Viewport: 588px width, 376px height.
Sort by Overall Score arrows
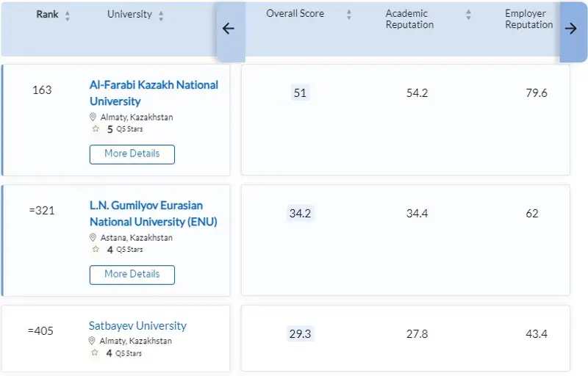click(x=348, y=15)
